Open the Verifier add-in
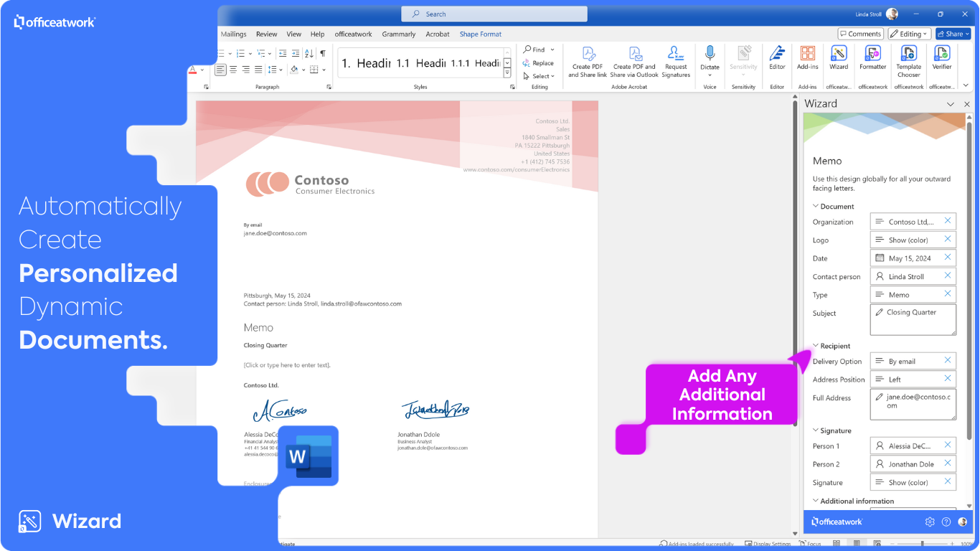The width and height of the screenshot is (980, 551). (942, 57)
